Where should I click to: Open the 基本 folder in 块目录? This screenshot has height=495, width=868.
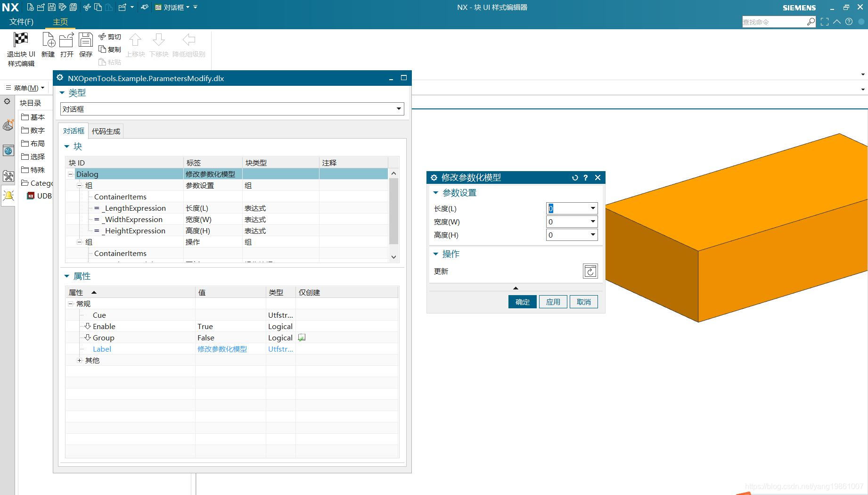[33, 117]
